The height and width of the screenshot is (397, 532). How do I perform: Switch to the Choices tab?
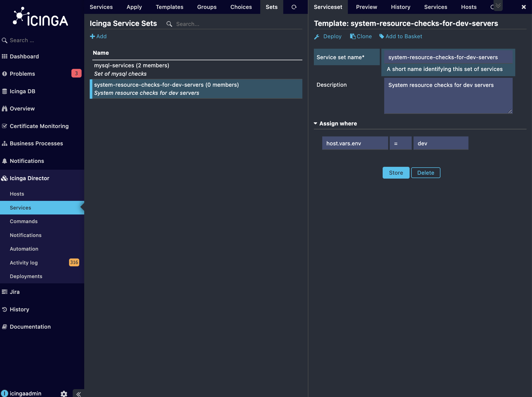[x=241, y=7]
